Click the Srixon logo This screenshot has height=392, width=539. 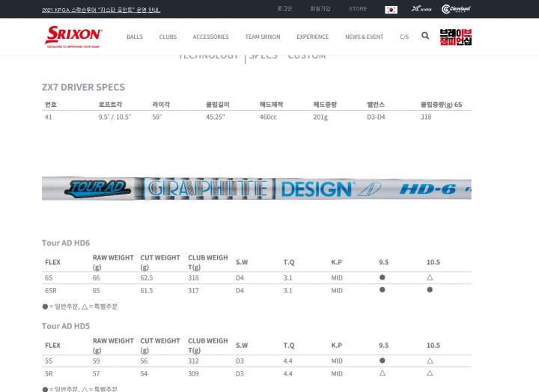73,36
